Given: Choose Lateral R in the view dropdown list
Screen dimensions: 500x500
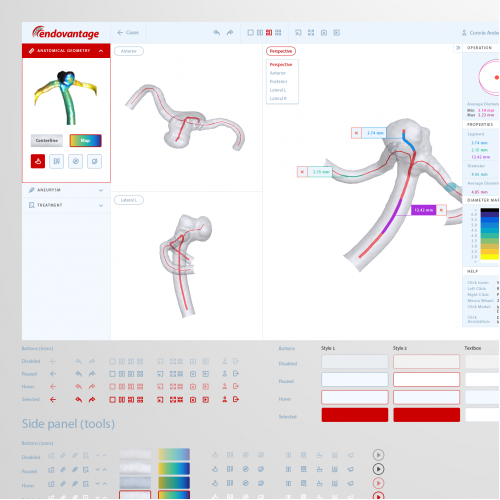Looking at the screenshot, I should tap(278, 98).
